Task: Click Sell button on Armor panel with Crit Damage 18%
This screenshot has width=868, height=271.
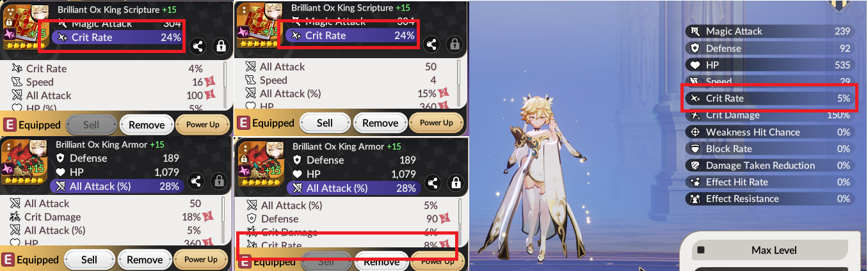Action: pyautogui.click(x=90, y=259)
